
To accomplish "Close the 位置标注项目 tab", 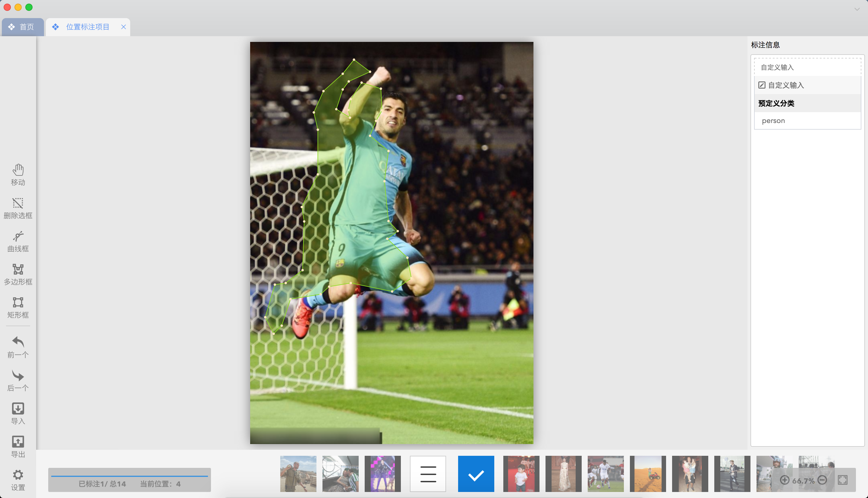I will point(123,27).
